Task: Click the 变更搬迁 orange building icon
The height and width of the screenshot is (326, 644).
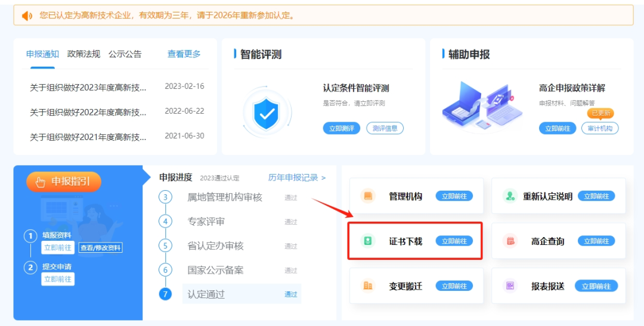Action: click(367, 285)
